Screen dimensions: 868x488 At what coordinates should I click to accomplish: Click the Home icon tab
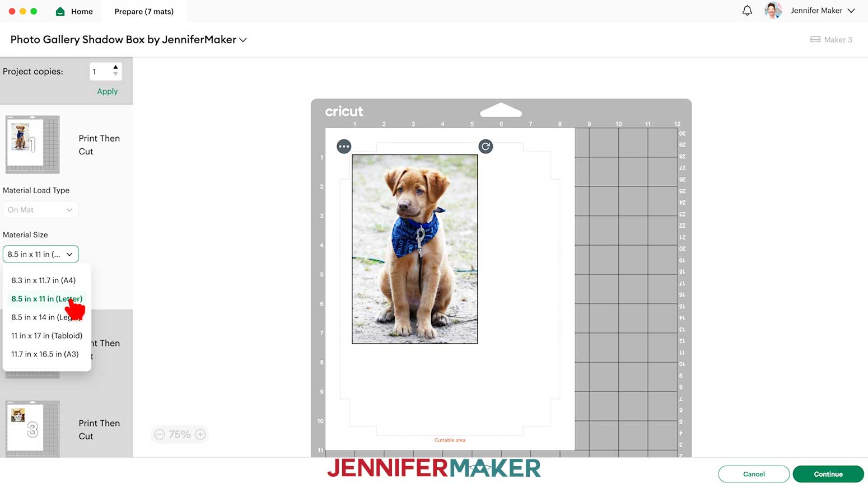[74, 11]
